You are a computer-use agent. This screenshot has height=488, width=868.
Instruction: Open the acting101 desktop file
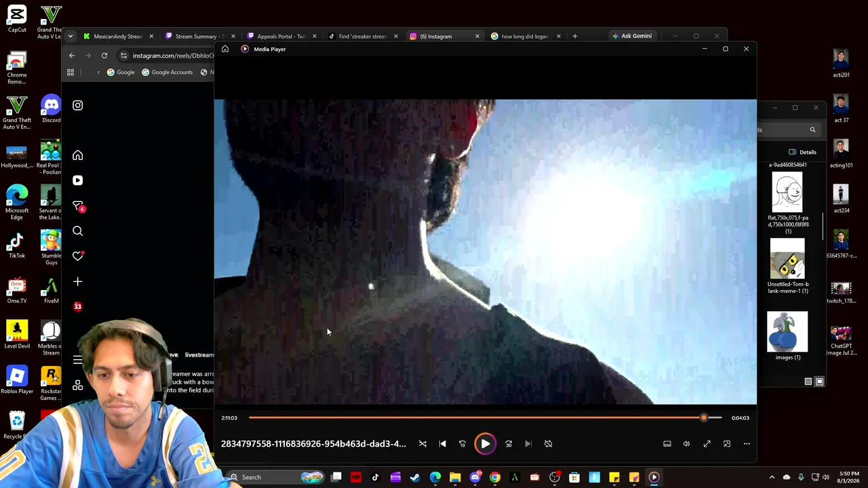[841, 153]
